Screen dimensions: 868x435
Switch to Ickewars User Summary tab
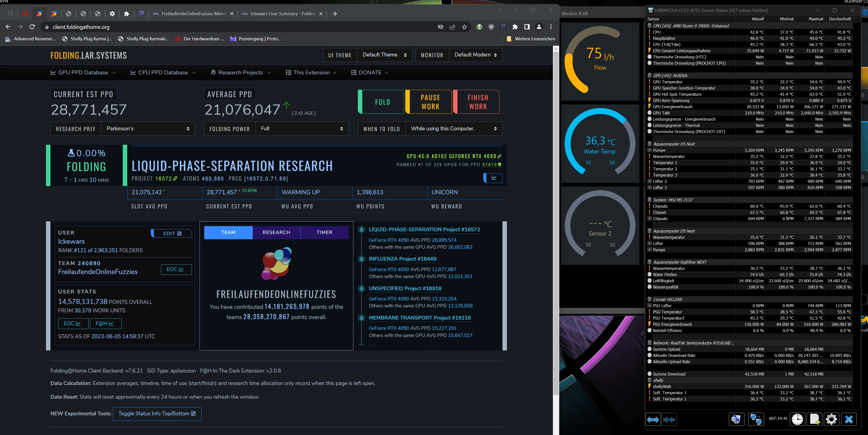[282, 14]
